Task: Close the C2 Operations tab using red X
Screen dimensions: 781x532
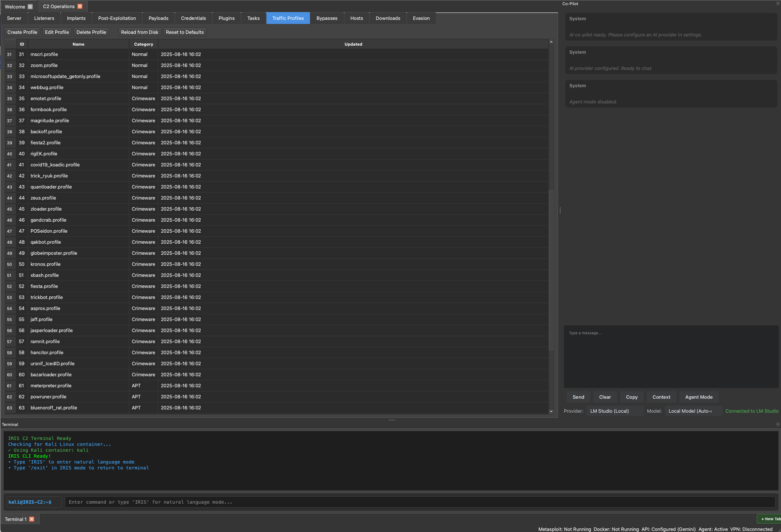Action: coord(80,6)
